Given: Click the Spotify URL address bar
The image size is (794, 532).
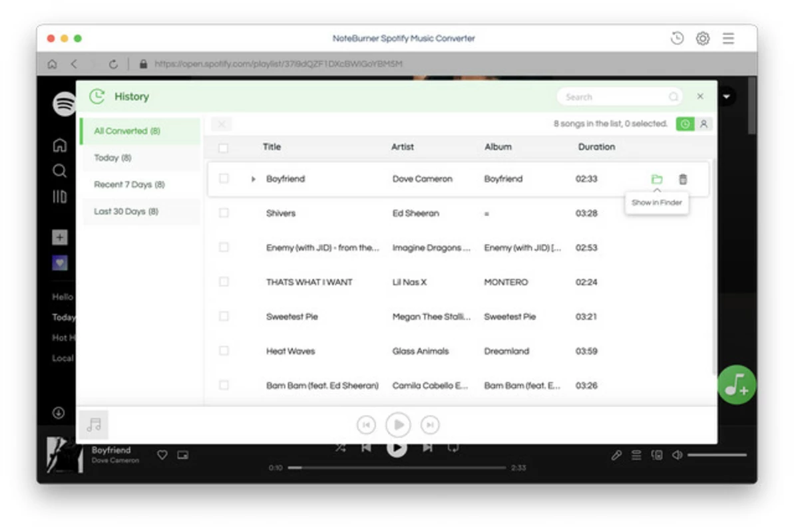Looking at the screenshot, I should tap(278, 64).
